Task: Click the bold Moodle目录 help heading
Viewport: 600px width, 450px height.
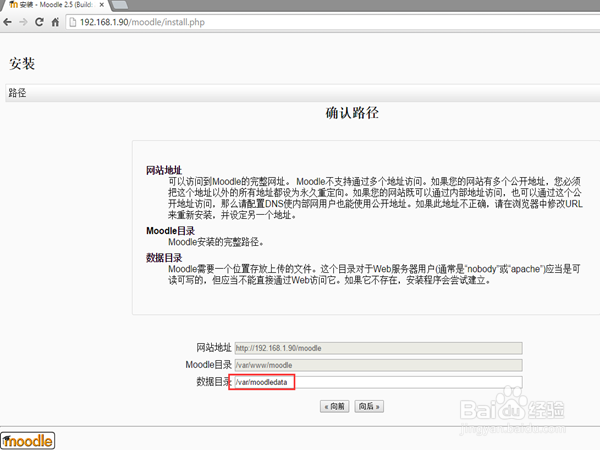Action: (170, 231)
